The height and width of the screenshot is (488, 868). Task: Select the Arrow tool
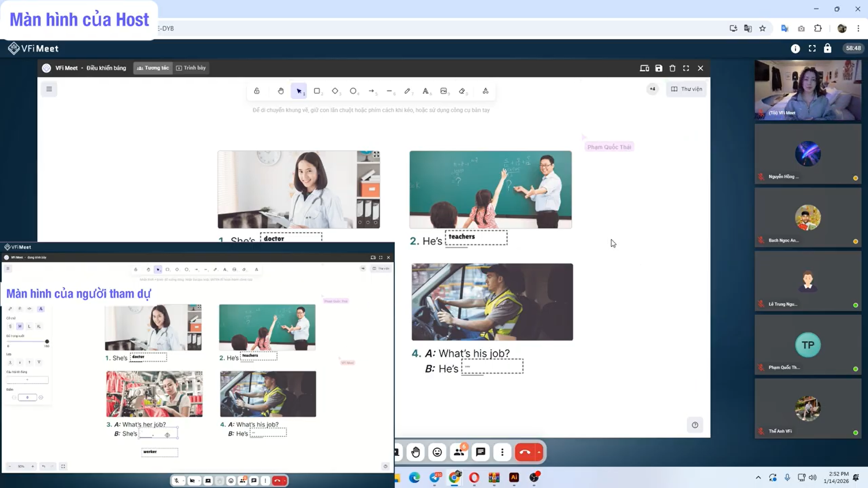pyautogui.click(x=372, y=90)
